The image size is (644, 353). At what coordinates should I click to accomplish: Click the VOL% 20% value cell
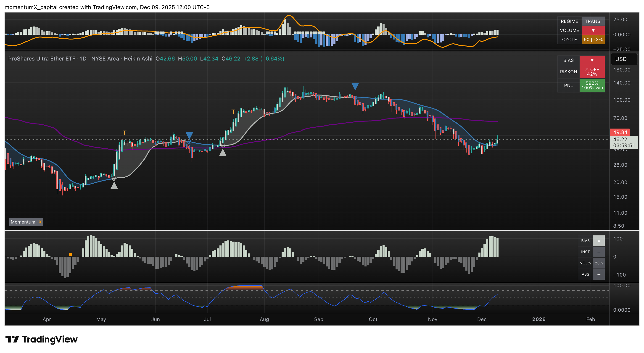point(599,263)
